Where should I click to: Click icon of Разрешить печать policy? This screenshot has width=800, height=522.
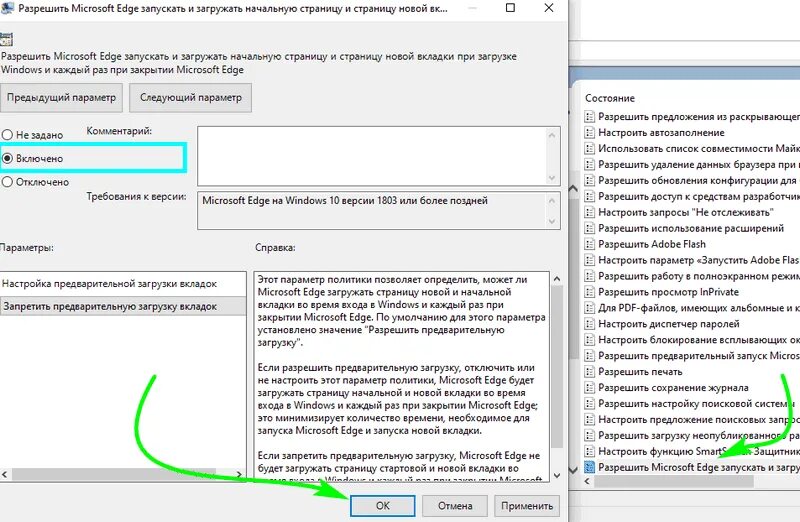tap(589, 371)
